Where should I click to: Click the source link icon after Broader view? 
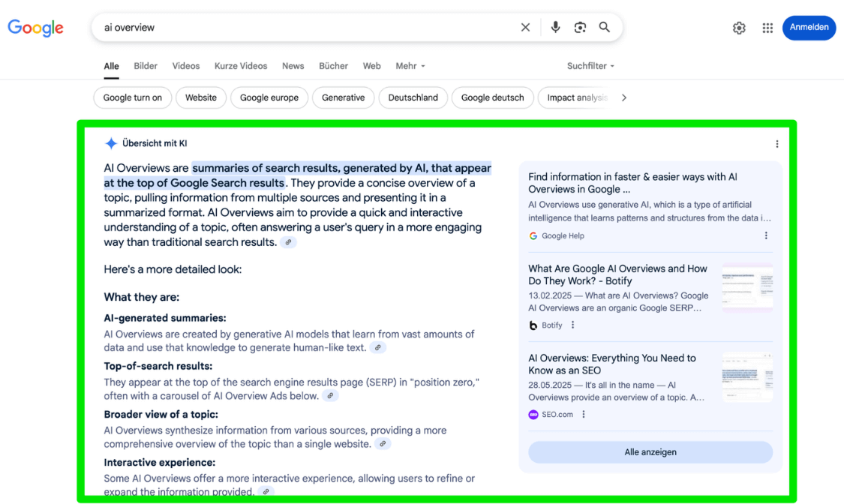pos(383,444)
